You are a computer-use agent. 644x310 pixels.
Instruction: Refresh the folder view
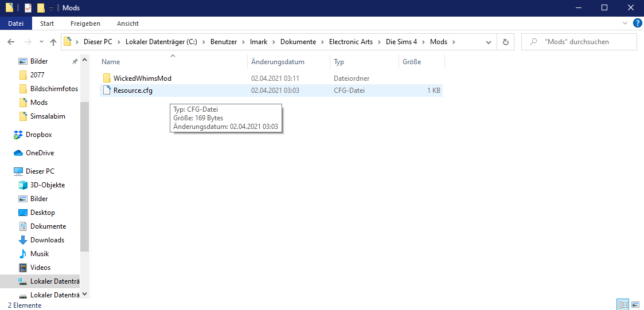(x=506, y=42)
